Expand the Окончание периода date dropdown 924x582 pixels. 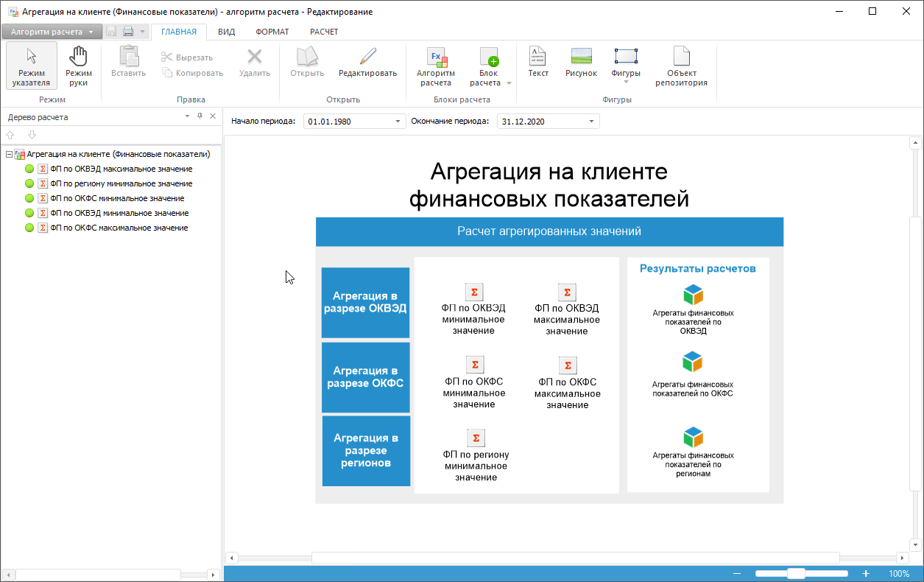[591, 122]
